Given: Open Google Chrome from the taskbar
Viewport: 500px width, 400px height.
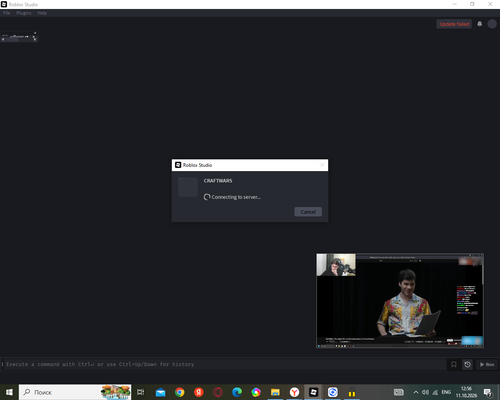Looking at the screenshot, I should (180, 392).
